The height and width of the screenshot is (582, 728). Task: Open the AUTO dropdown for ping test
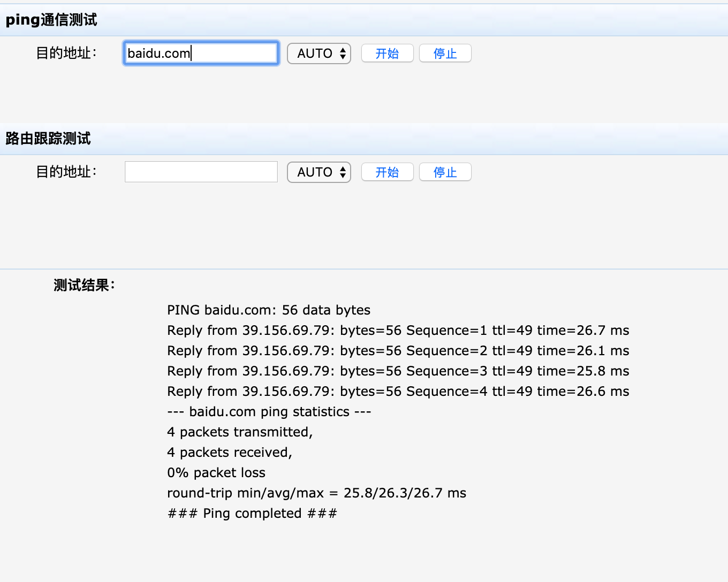pos(319,53)
